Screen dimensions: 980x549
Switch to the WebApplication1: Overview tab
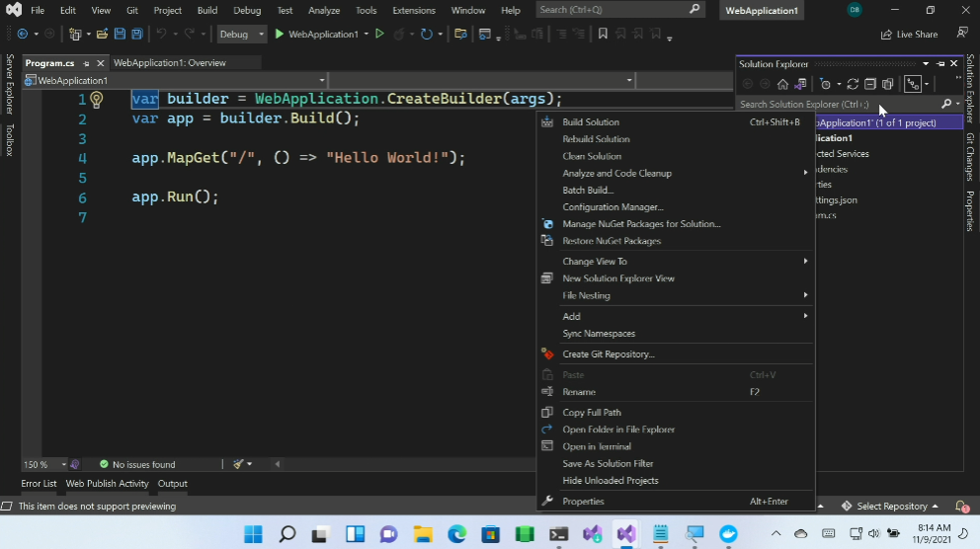click(170, 63)
